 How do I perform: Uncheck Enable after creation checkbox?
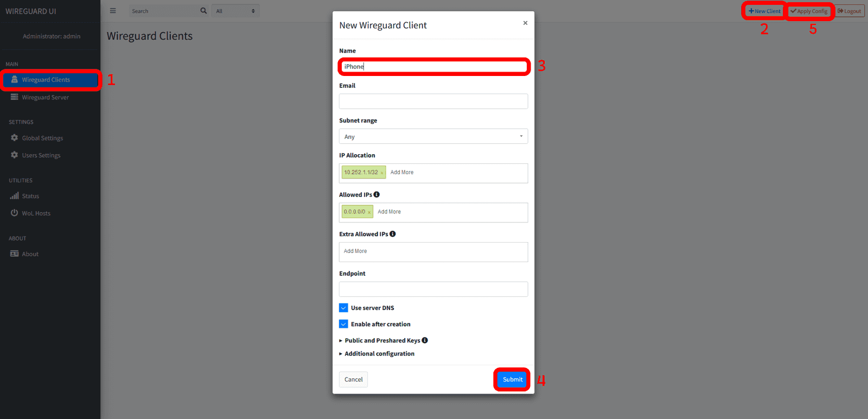click(x=343, y=324)
